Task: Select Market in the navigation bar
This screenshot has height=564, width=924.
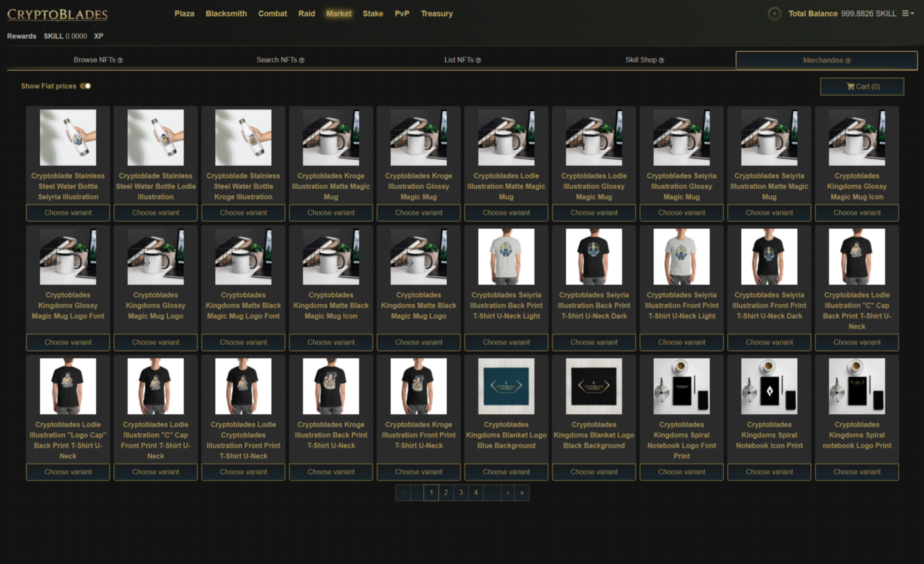Action: (339, 13)
